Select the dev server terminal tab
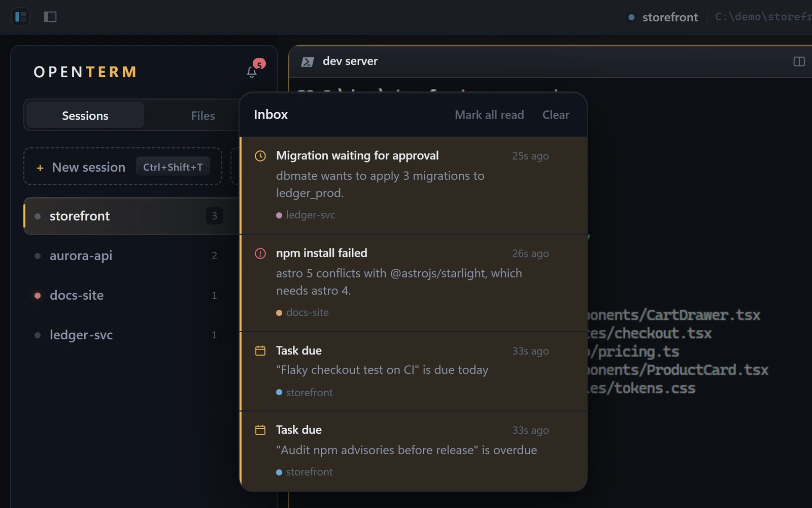 tap(350, 61)
